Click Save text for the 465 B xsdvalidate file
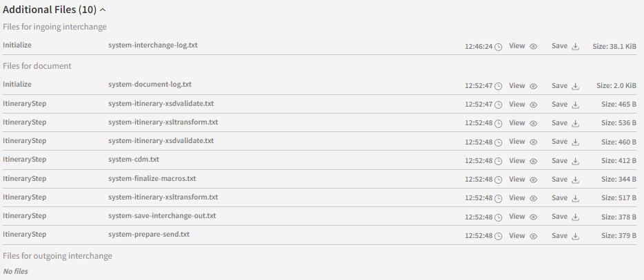644x280 pixels. click(x=559, y=104)
